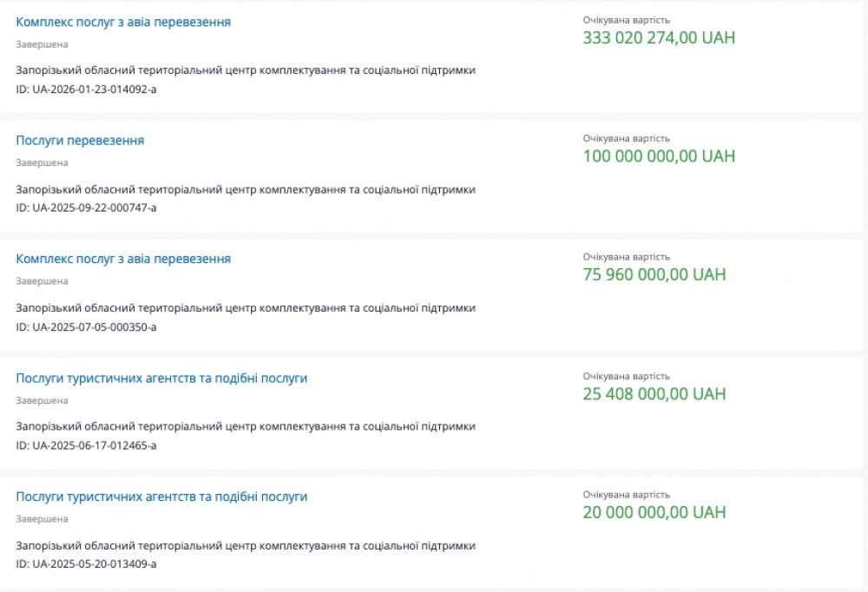Click the expected value 333 020 274,00 UAH
The image size is (868, 592).
659,38
